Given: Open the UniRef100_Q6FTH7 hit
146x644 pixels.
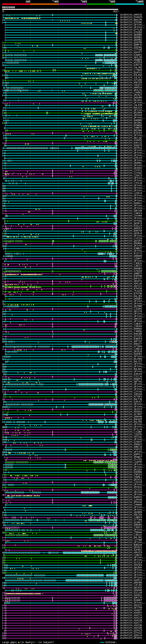Looking at the screenshot, I should [131, 342].
